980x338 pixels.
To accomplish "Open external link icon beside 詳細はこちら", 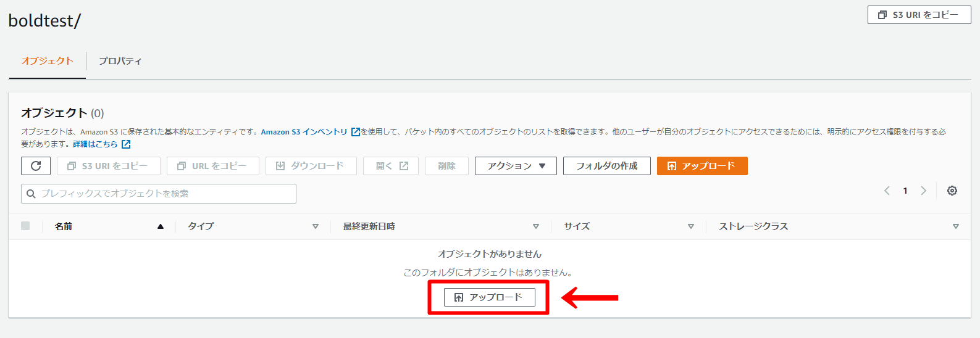I will pos(126,144).
